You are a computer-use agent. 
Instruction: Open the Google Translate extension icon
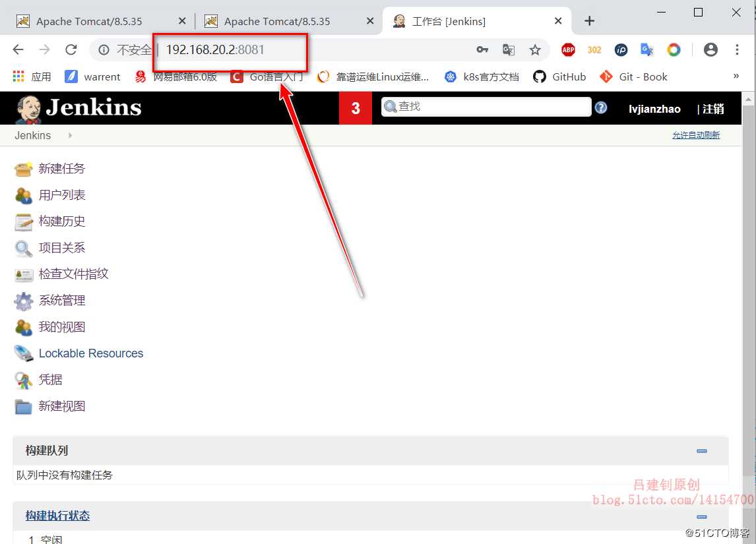[x=646, y=49]
